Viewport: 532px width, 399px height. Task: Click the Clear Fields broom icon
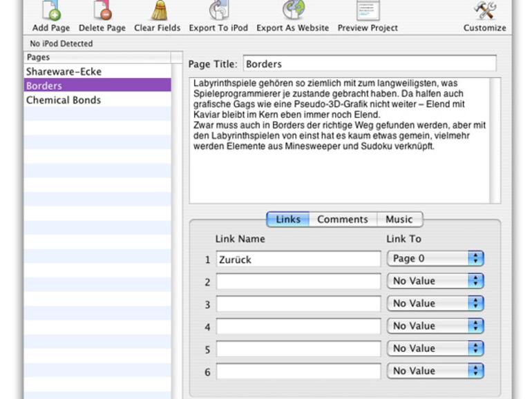point(158,12)
